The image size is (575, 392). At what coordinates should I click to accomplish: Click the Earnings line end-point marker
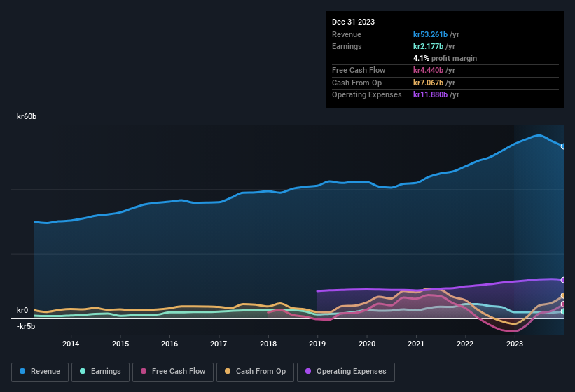[563, 311]
